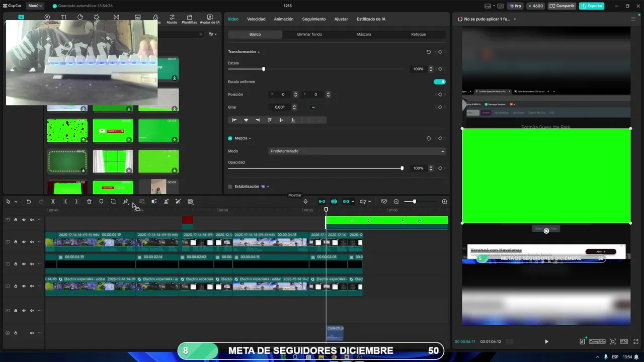Viewport: 644px width, 362px height.
Task: Click the 4600 credits button
Action: click(x=535, y=6)
